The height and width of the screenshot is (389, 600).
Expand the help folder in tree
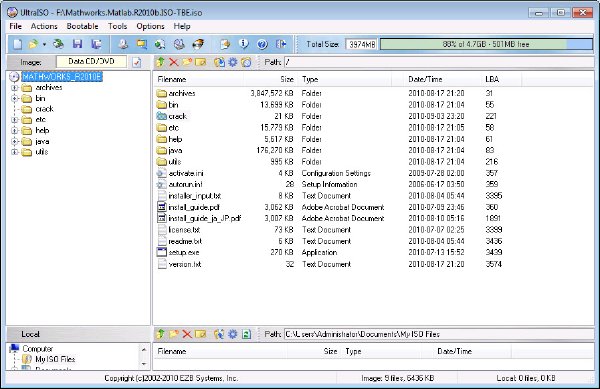[x=15, y=130]
